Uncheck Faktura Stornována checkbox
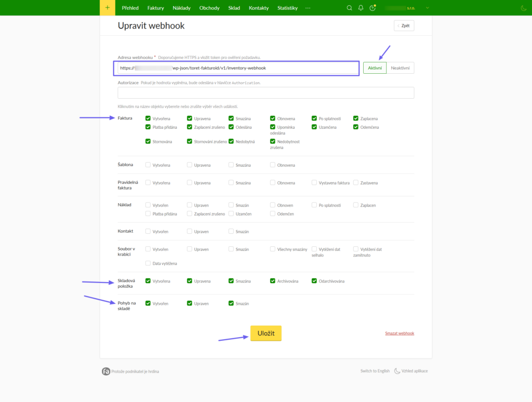 click(148, 141)
